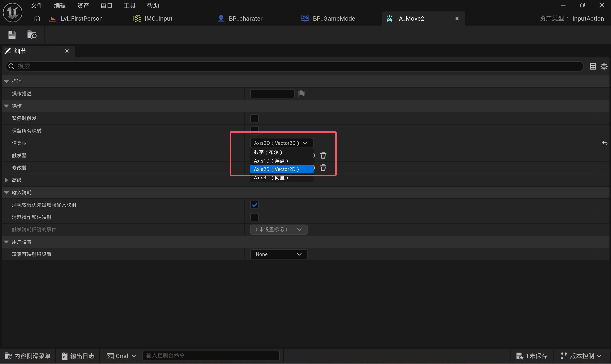The width and height of the screenshot is (611, 364).
Task: Click the home icon in tab bar
Action: 37,18
